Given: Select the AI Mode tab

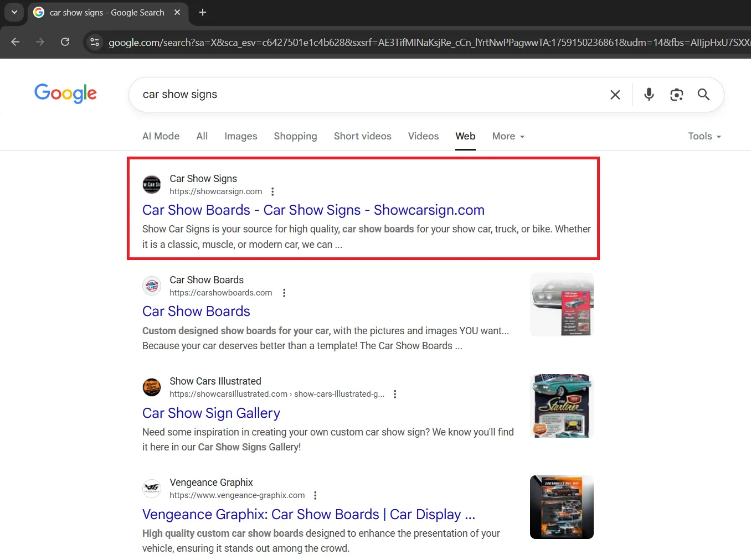Looking at the screenshot, I should click(161, 136).
